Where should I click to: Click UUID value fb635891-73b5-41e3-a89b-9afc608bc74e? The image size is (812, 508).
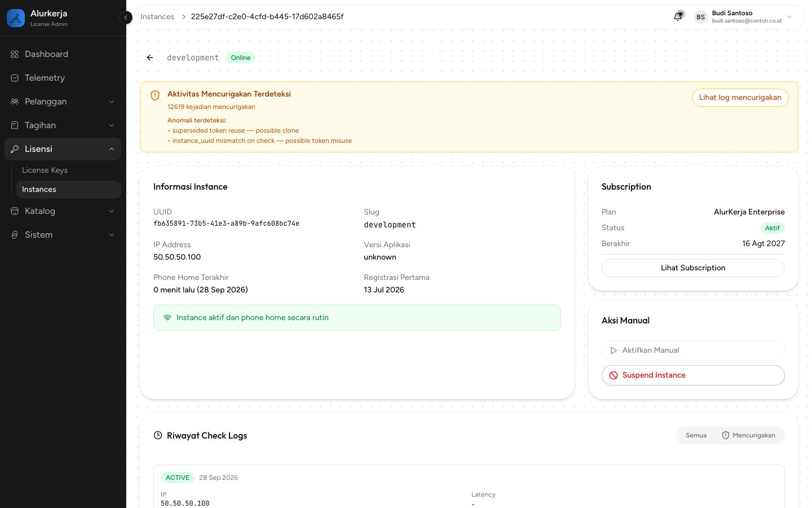pos(226,224)
